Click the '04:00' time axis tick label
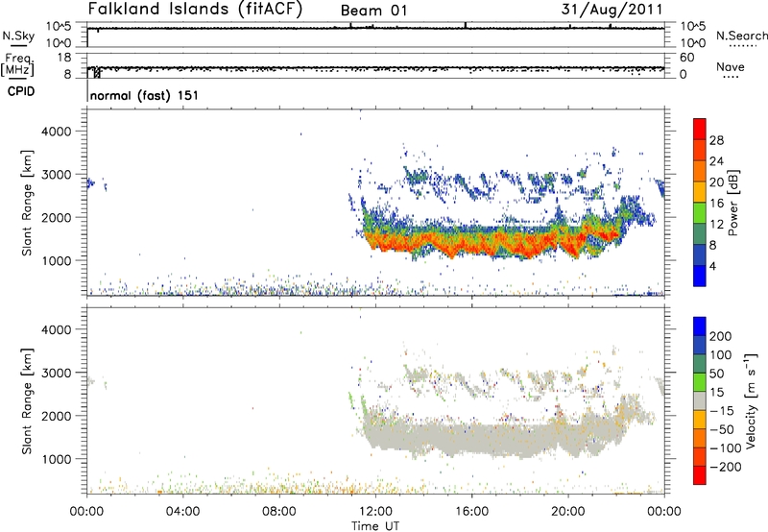The width and height of the screenshot is (768, 532). tap(182, 512)
